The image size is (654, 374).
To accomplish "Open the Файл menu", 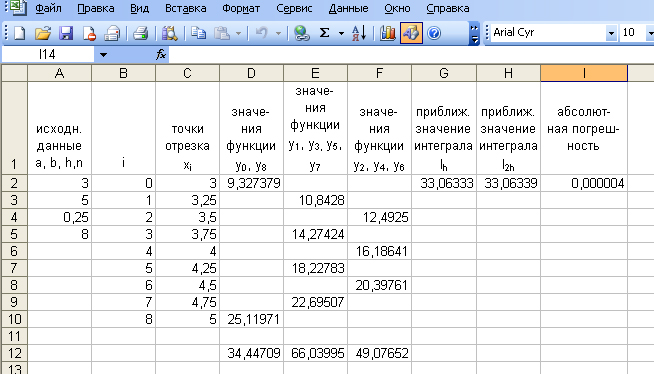I will pyautogui.click(x=48, y=8).
